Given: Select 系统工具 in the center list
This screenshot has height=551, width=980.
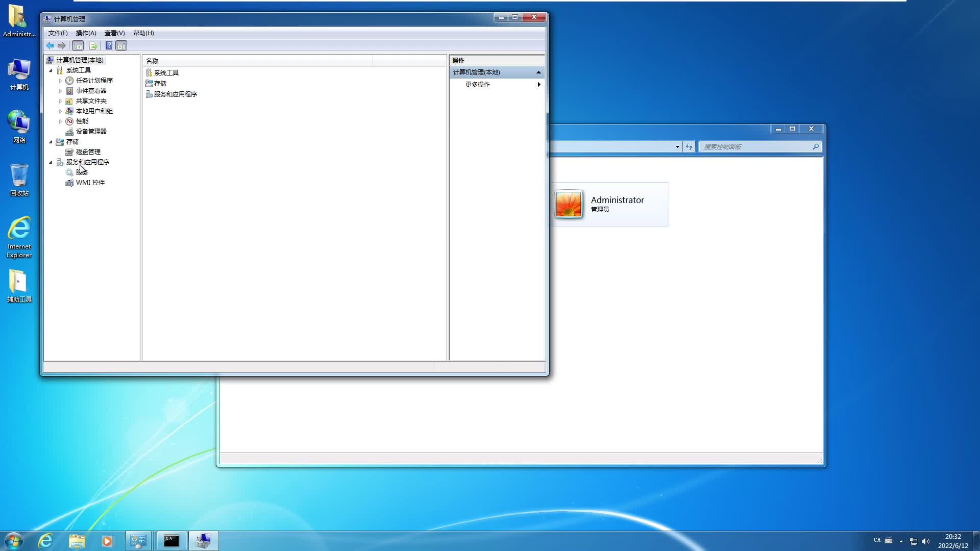Looking at the screenshot, I should pyautogui.click(x=166, y=73).
